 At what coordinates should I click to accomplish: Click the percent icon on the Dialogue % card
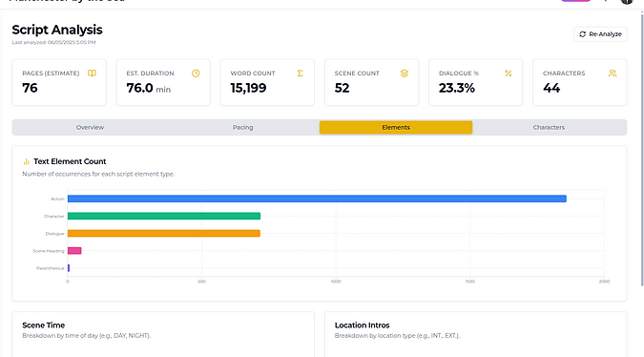tap(509, 73)
